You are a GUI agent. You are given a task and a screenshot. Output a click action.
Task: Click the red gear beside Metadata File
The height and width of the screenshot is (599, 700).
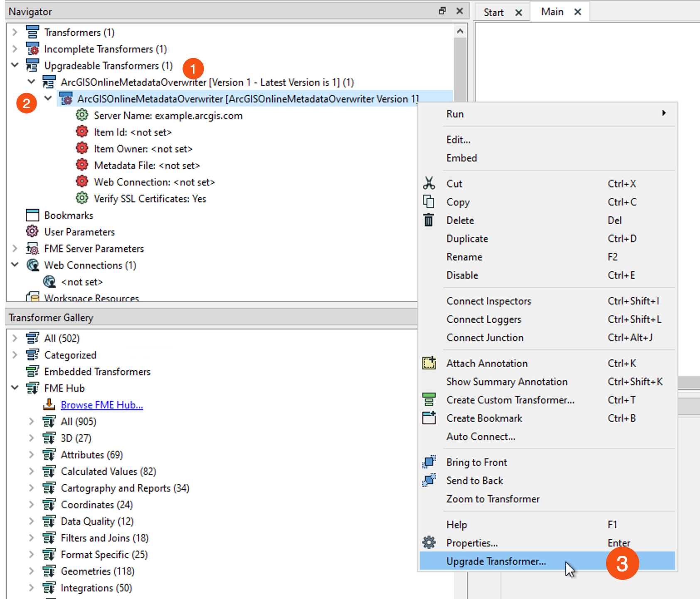[82, 165]
